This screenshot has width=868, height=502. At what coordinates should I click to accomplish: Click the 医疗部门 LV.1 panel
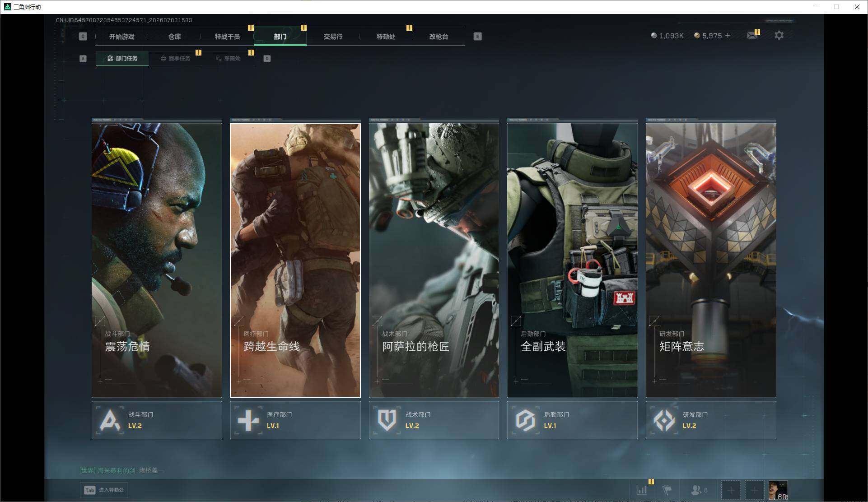(295, 420)
